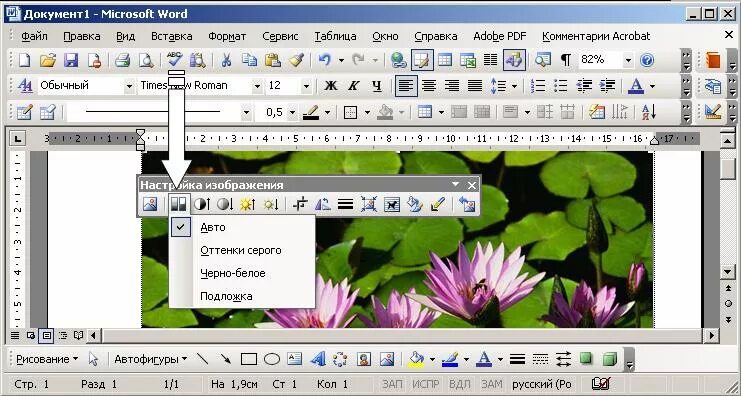Activate the Format Painter brush icon
The image size is (741, 396).
click(x=296, y=60)
